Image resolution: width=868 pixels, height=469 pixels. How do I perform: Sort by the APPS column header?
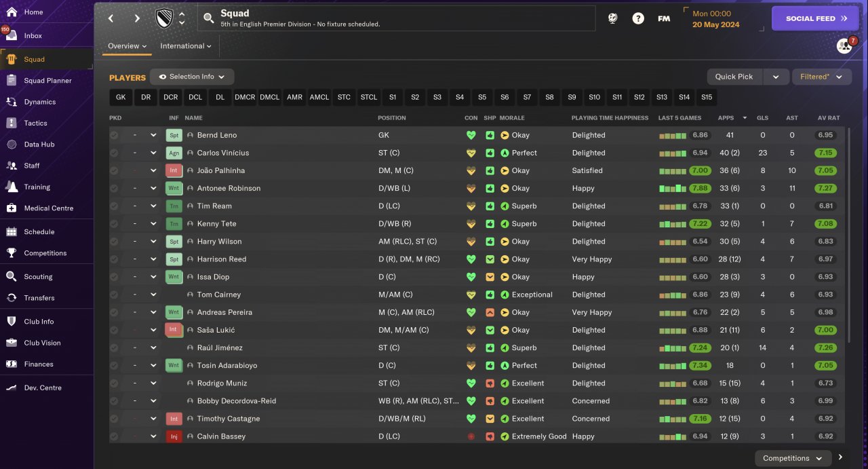pos(726,118)
